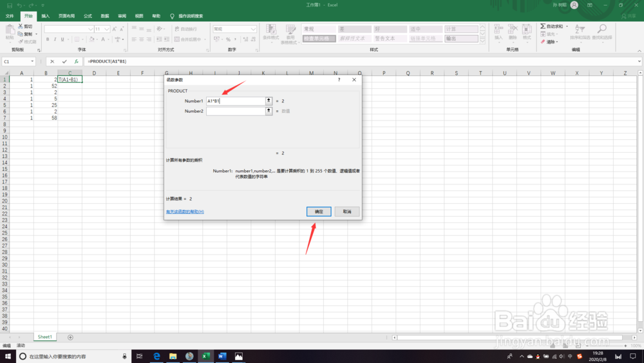The width and height of the screenshot is (644, 363).
Task: Open File Explorer from the taskbar
Action: coord(173,356)
